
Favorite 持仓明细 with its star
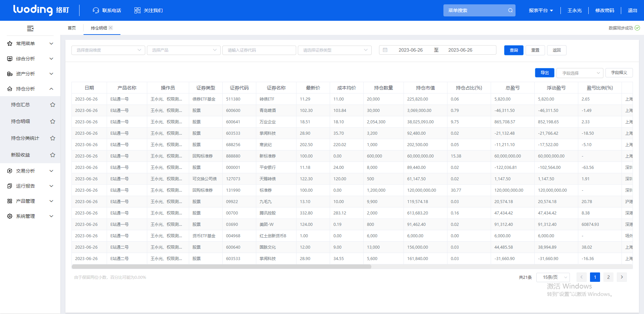pos(53,121)
